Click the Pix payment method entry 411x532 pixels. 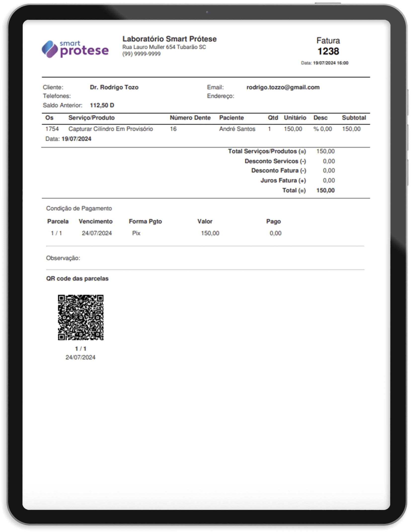click(136, 233)
